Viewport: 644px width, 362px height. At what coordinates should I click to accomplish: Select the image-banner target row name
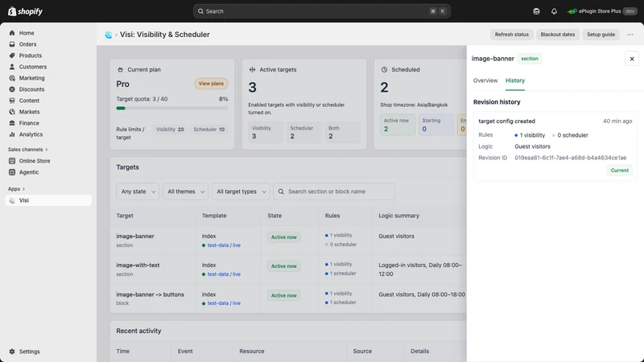[135, 237]
